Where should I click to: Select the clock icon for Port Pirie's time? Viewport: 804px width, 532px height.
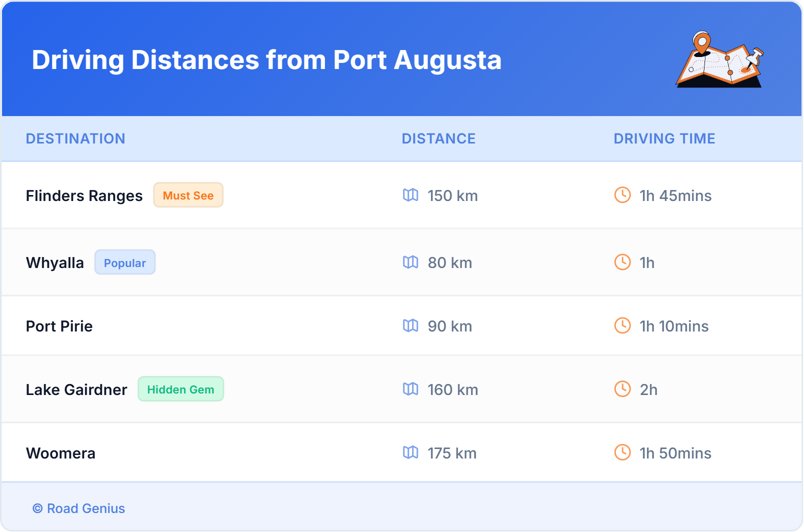click(x=621, y=326)
